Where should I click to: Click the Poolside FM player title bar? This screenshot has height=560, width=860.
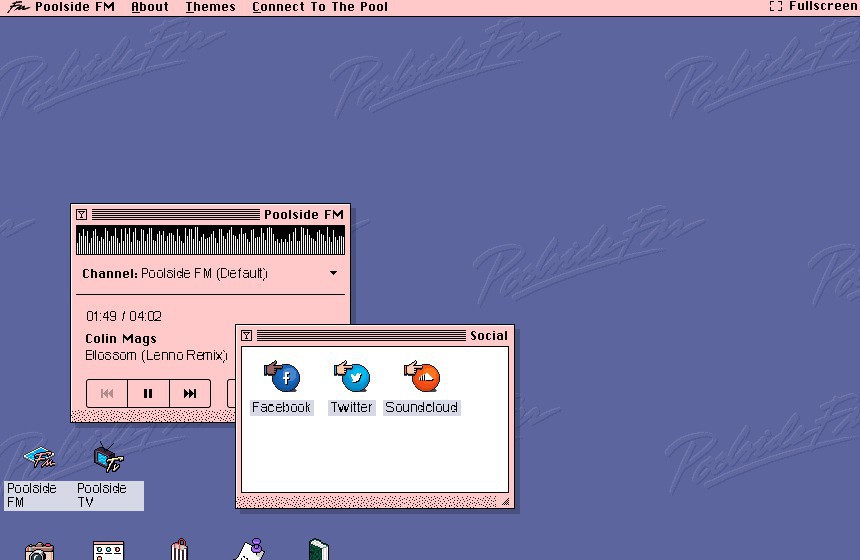click(x=211, y=214)
